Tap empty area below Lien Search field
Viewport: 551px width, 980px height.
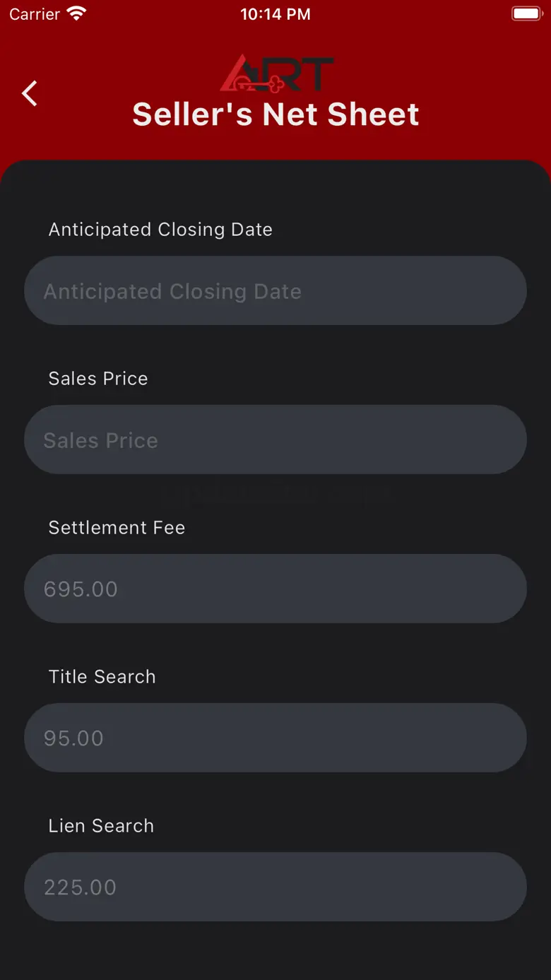[275, 950]
